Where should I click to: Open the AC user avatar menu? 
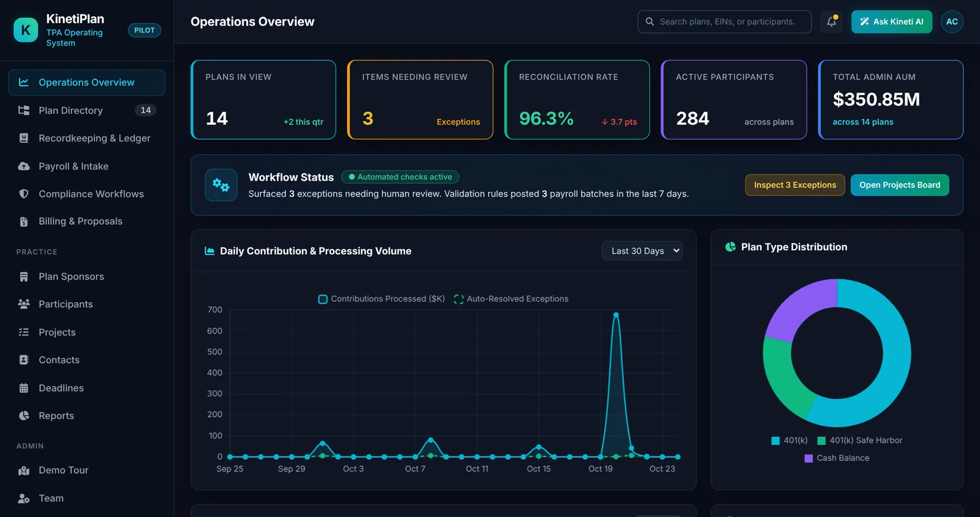[952, 21]
